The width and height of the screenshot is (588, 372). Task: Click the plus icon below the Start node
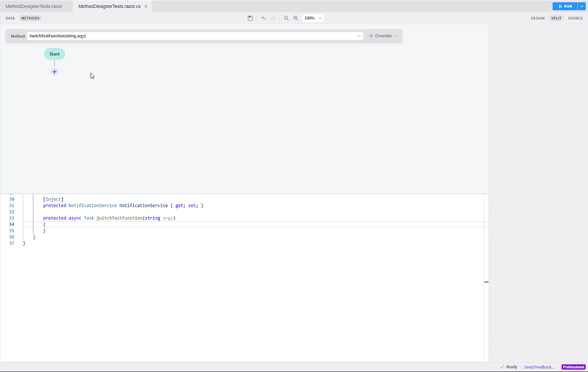click(x=54, y=71)
